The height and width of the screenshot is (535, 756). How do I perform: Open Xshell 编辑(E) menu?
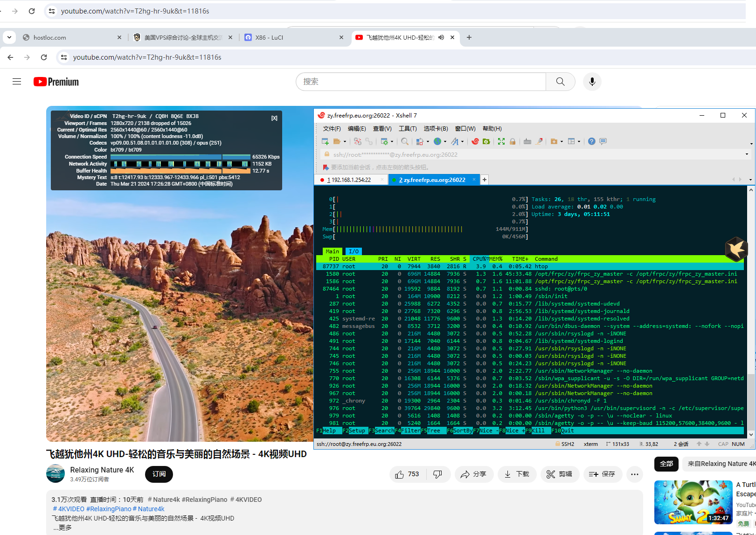(357, 129)
